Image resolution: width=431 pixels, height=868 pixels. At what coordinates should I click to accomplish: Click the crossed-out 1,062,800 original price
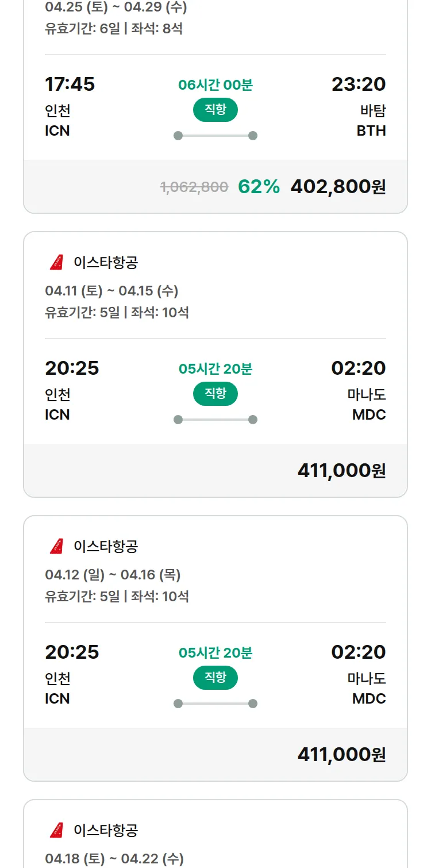click(194, 187)
